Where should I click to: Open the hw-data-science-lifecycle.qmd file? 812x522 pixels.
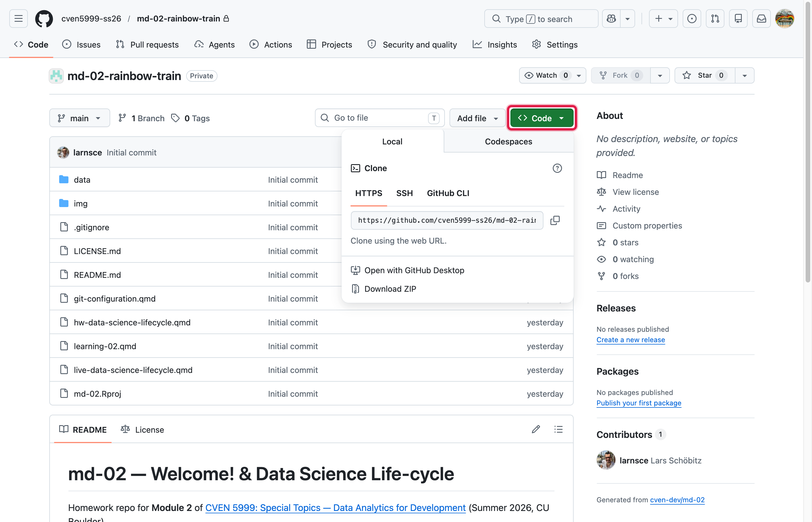(132, 322)
